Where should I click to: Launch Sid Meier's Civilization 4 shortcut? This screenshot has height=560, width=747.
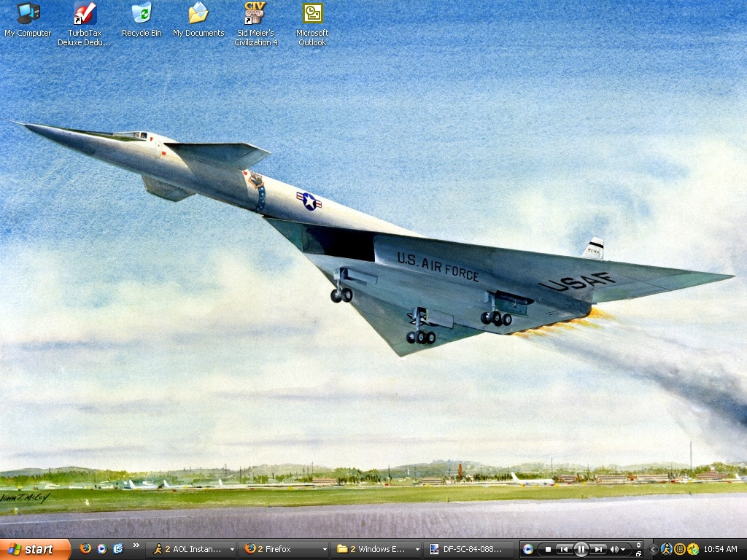(255, 24)
